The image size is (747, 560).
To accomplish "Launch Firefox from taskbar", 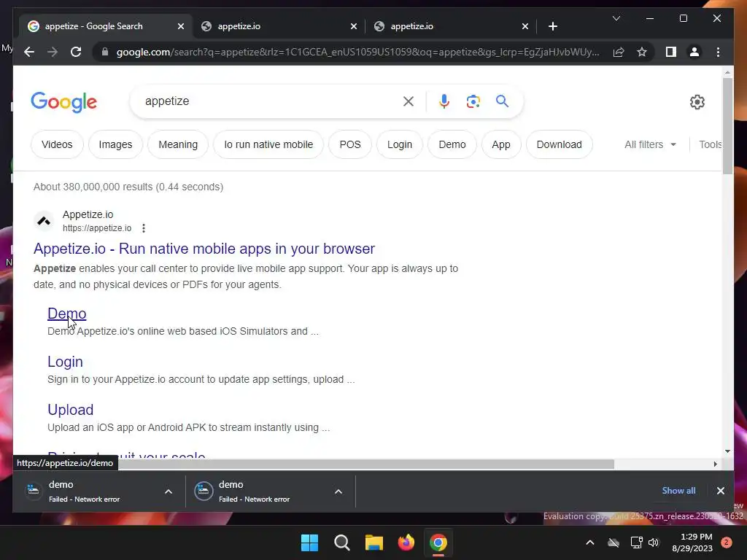I will coord(406,542).
